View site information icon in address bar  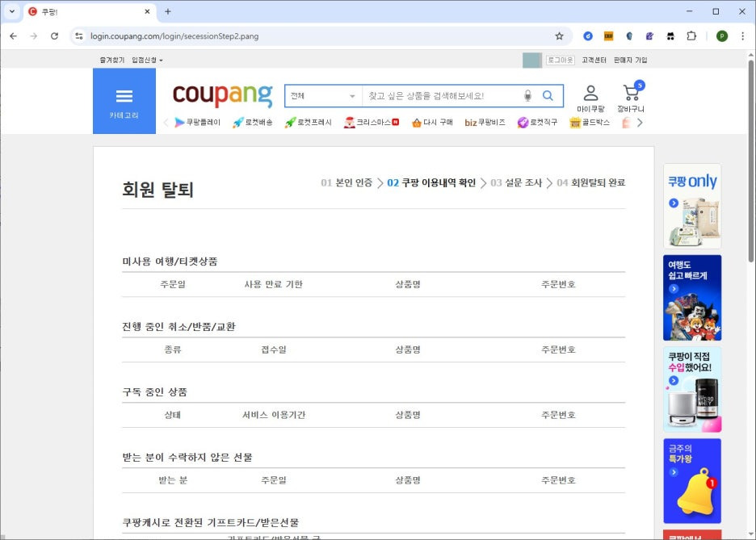point(79,36)
